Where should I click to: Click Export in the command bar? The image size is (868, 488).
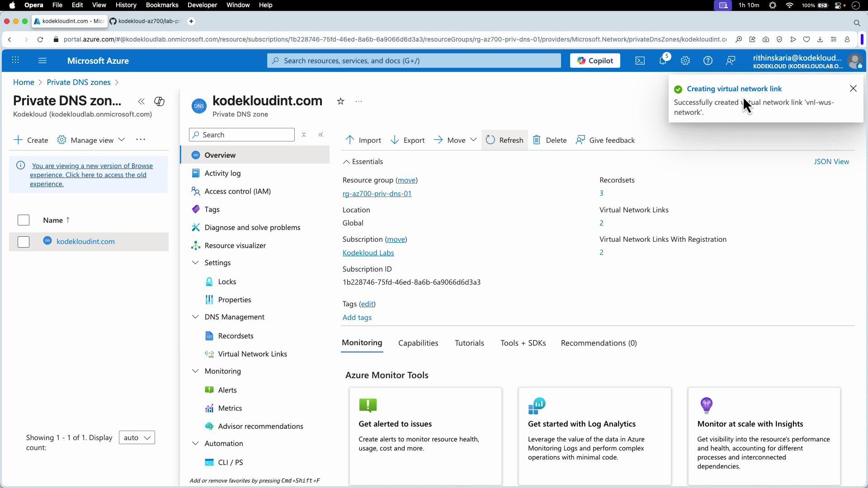pos(407,140)
